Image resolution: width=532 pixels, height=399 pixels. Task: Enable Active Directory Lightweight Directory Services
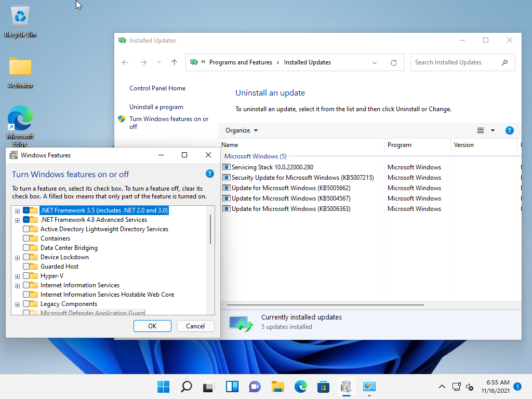[26, 229]
